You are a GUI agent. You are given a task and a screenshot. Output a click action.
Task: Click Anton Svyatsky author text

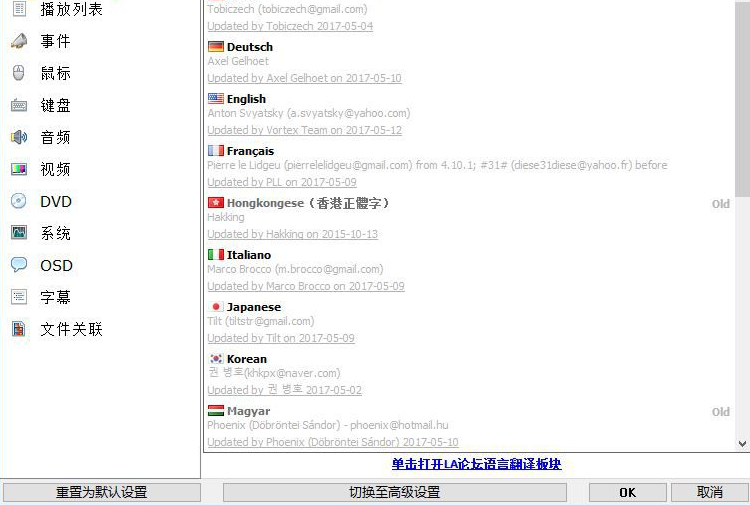tap(309, 113)
